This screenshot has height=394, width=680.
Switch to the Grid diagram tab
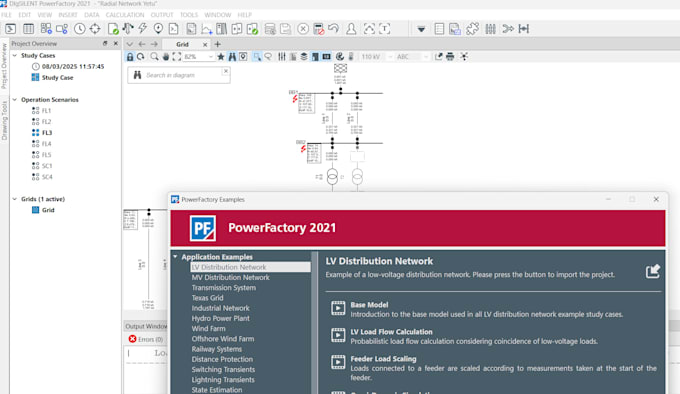pyautogui.click(x=183, y=44)
